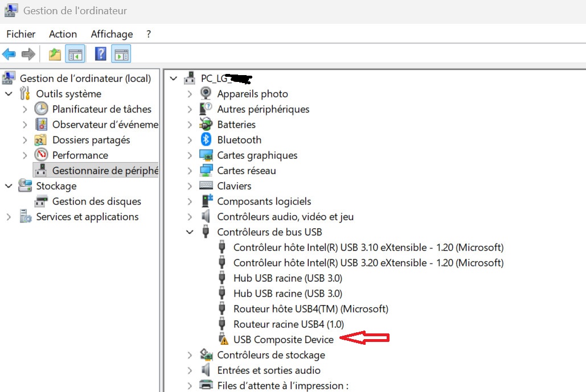The width and height of the screenshot is (586, 392).
Task: Click the Contrôleurs de stockage icon
Action: tap(206, 354)
